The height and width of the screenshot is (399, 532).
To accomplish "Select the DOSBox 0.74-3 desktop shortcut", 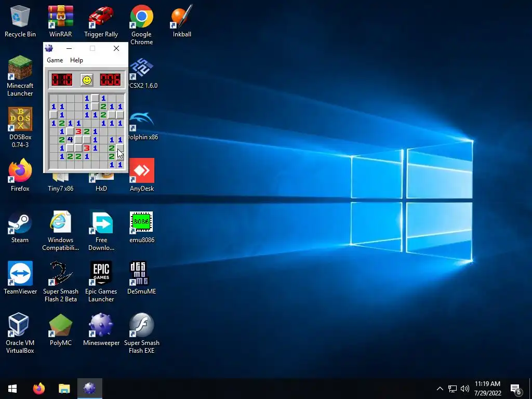I will tap(20, 128).
